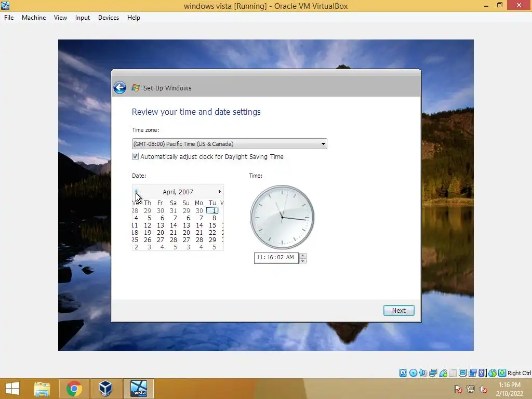Image resolution: width=532 pixels, height=399 pixels.
Task: Go to the next month in calendar
Action: click(x=220, y=192)
